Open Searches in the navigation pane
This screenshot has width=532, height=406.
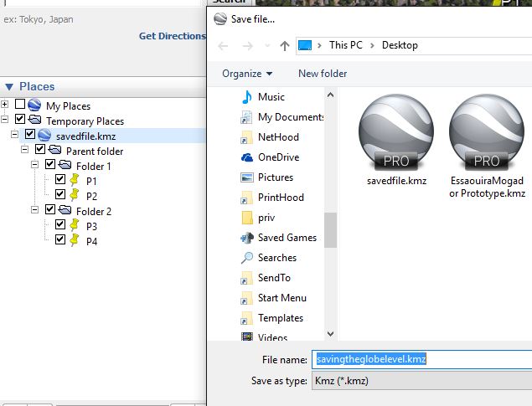point(276,258)
